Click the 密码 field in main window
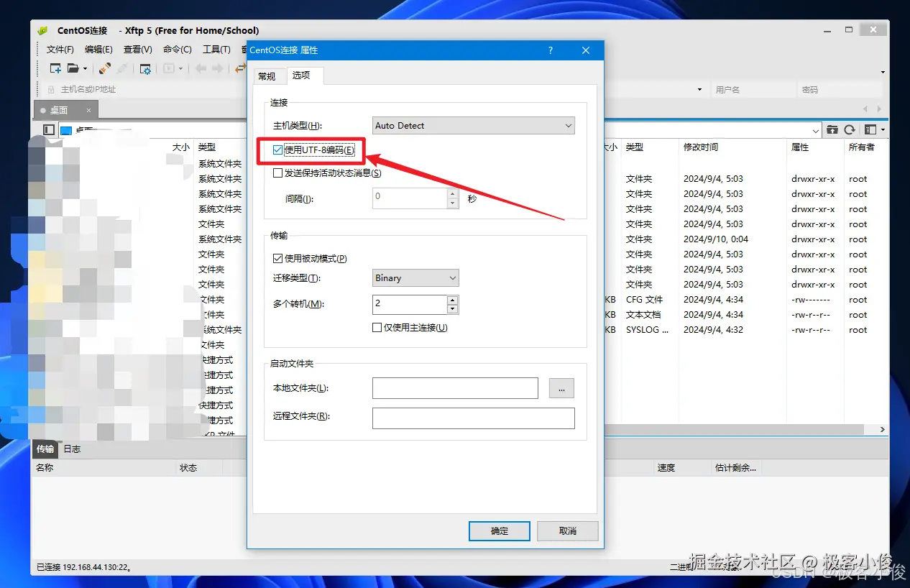 tap(840, 90)
